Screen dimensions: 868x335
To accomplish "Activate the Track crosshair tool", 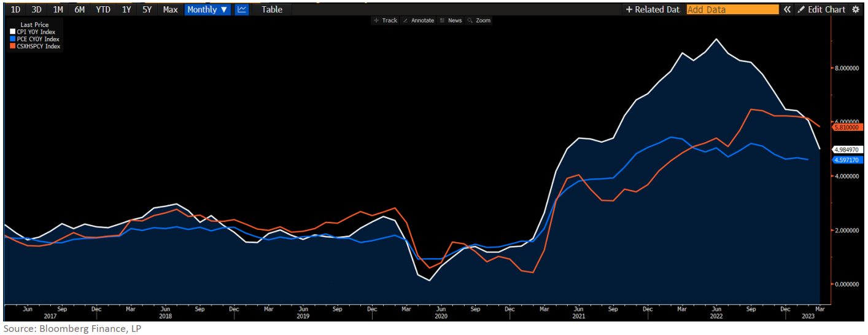I will [386, 20].
